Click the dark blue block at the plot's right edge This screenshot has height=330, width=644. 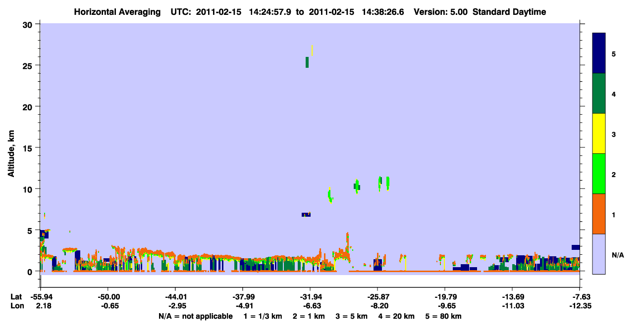[576, 247]
